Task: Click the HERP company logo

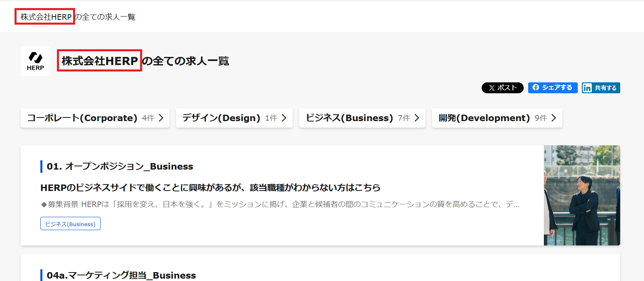Action: click(36, 61)
